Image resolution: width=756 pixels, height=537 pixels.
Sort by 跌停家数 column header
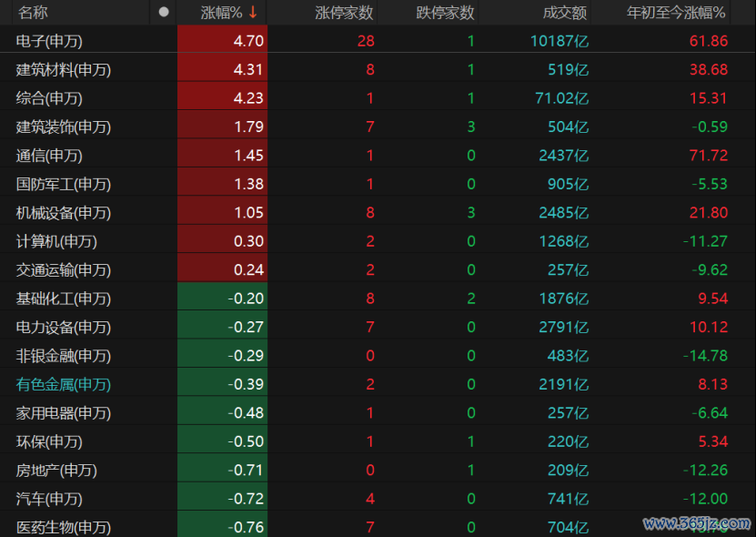[445, 13]
